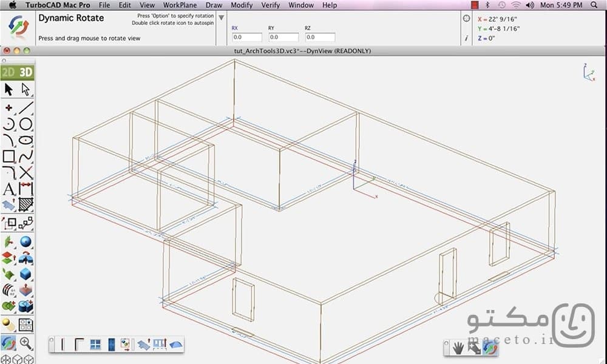Click the volume icon in menu bar
The width and height of the screenshot is (607, 364).
click(x=529, y=5)
